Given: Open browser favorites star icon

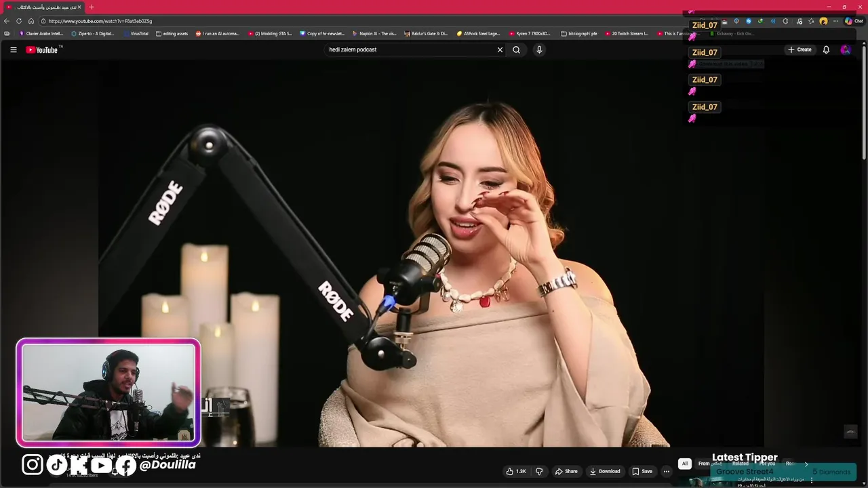Looking at the screenshot, I should click(x=811, y=21).
